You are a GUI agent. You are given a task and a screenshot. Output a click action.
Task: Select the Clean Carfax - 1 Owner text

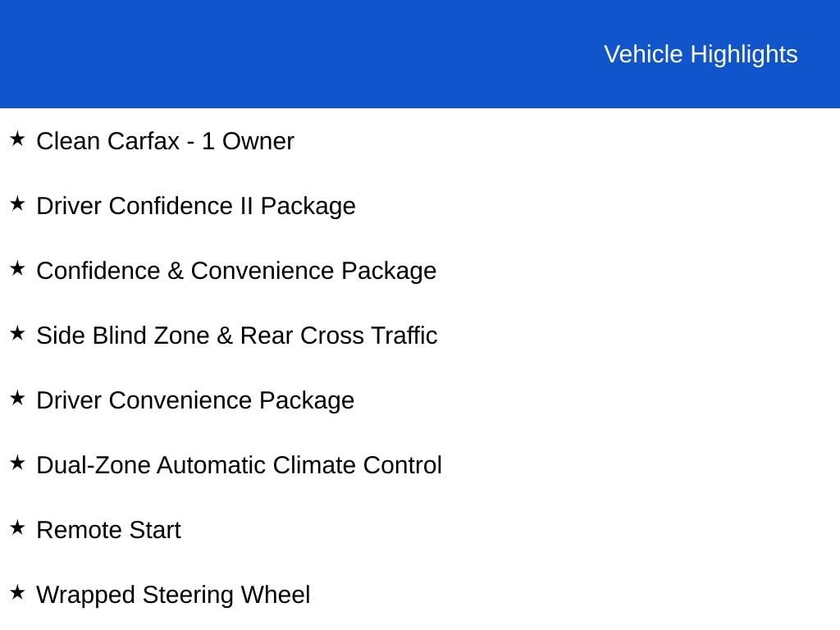165,141
